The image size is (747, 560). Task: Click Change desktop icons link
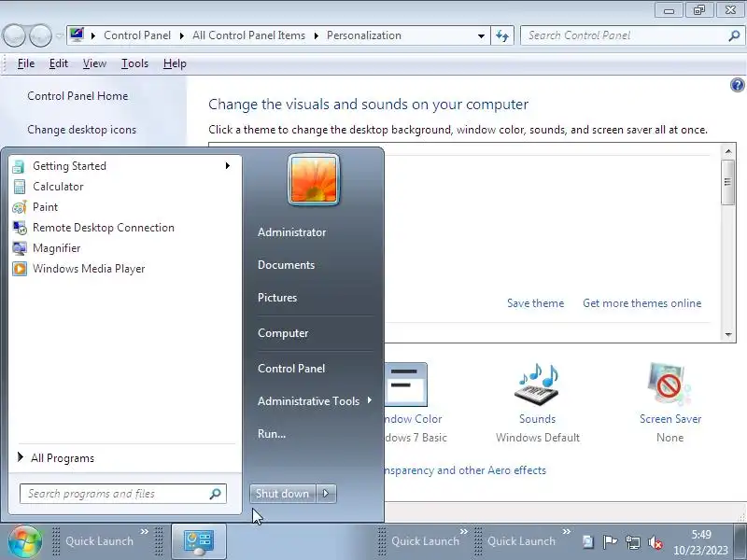[81, 130]
